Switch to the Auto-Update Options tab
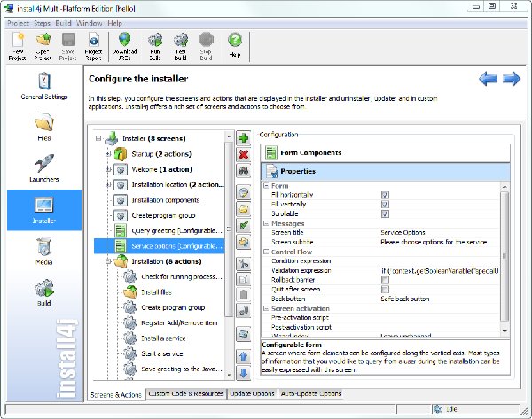Screen dimensions: 532x419 (x=311, y=393)
